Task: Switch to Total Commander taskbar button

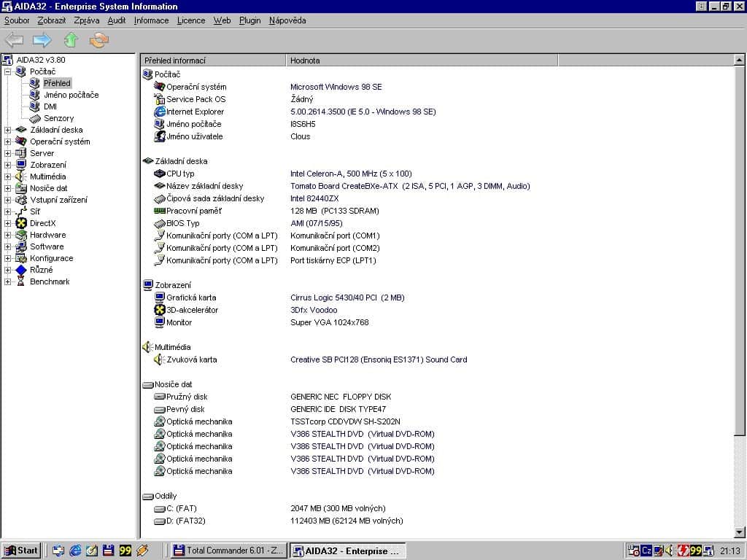Action: click(228, 551)
